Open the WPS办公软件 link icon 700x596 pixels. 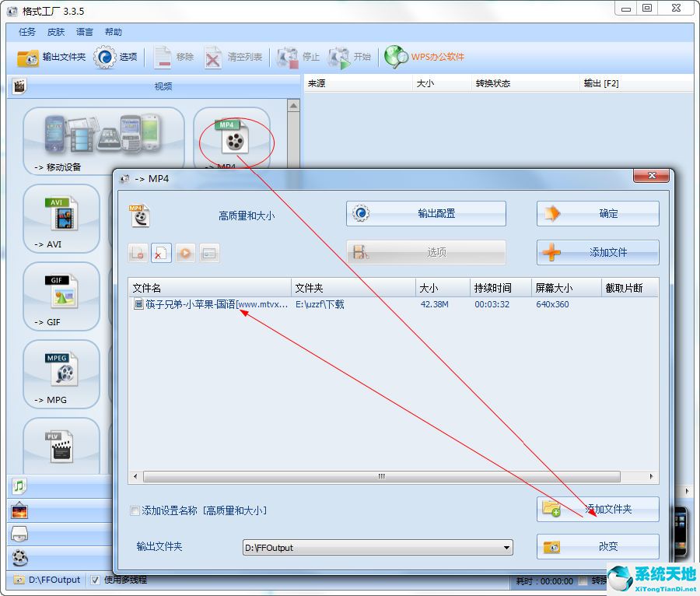(x=396, y=57)
